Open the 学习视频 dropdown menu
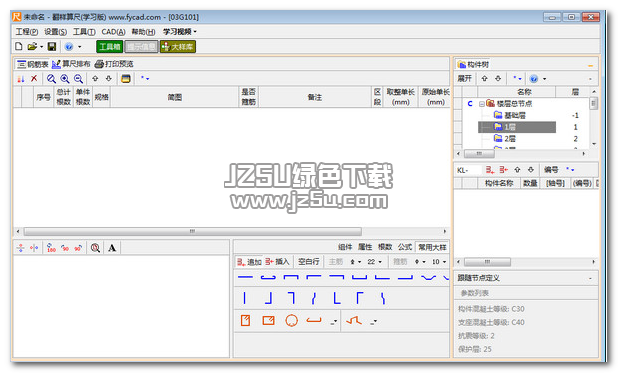618x373 pixels. [x=179, y=32]
